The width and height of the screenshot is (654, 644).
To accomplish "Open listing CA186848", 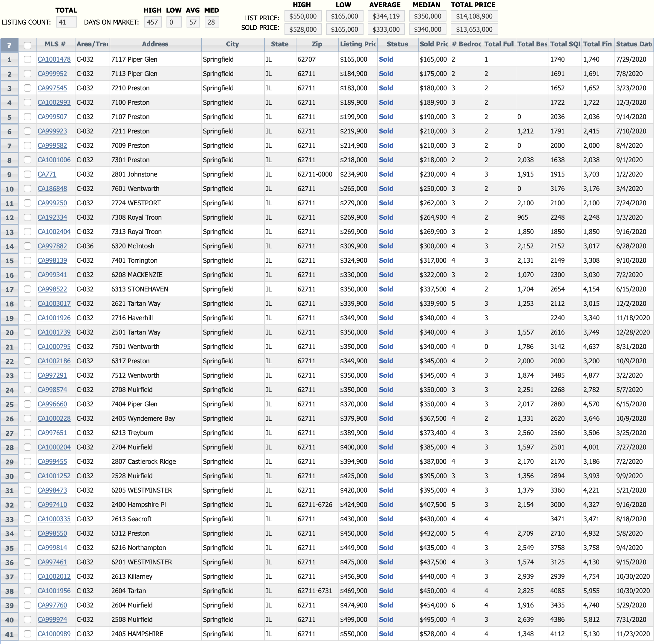I will coord(52,189).
